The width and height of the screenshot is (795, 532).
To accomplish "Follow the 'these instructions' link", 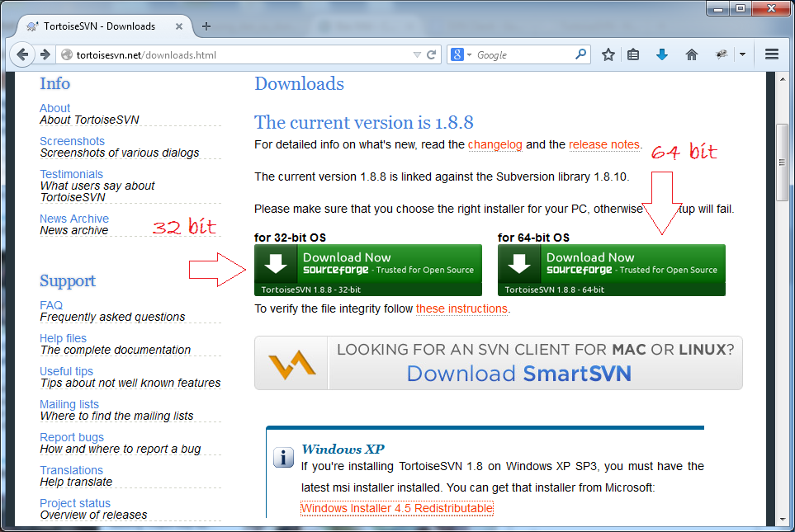I will [461, 309].
